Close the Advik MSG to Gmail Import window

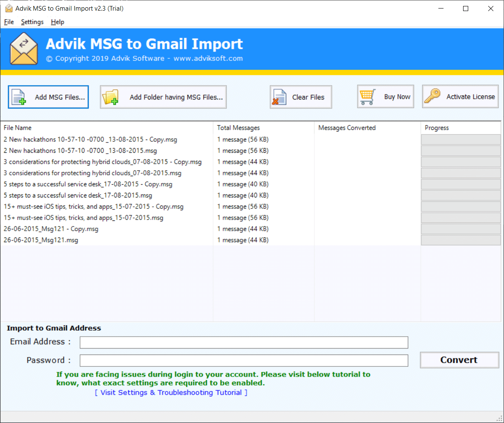490,9
